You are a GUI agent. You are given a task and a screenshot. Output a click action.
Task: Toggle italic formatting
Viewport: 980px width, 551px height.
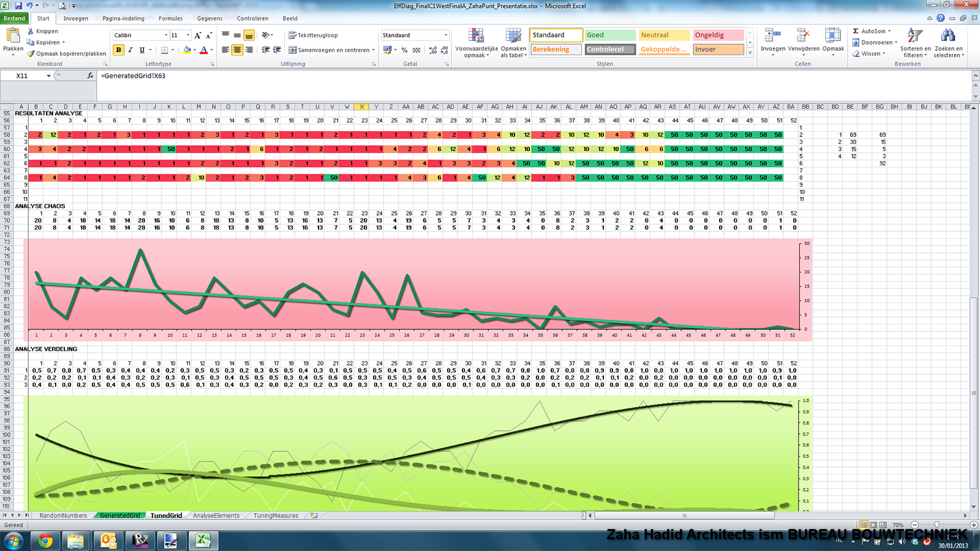[130, 50]
